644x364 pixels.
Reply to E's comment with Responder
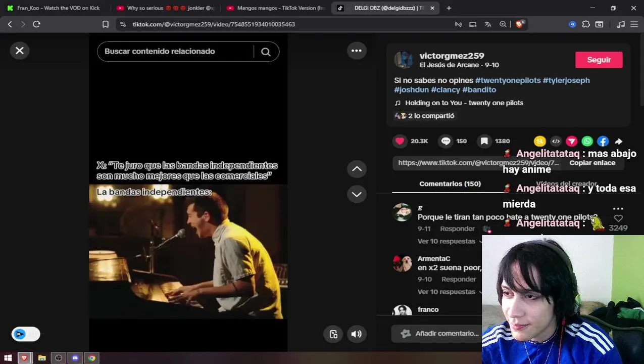point(457,229)
